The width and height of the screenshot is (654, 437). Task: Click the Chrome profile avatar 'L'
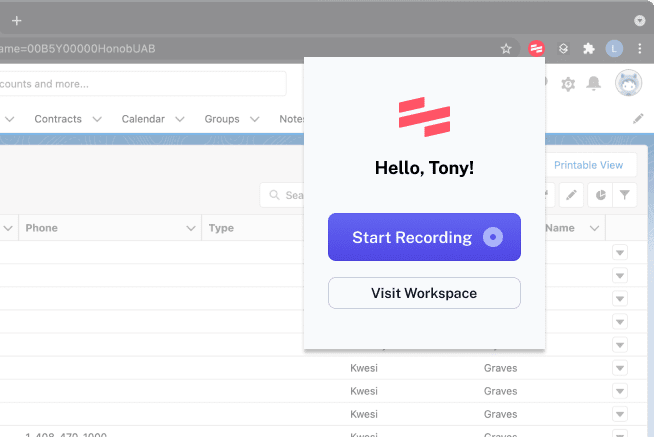(x=614, y=48)
